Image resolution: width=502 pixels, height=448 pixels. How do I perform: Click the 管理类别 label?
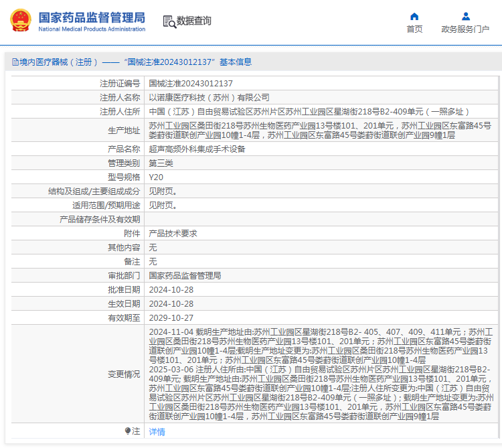tap(124, 163)
